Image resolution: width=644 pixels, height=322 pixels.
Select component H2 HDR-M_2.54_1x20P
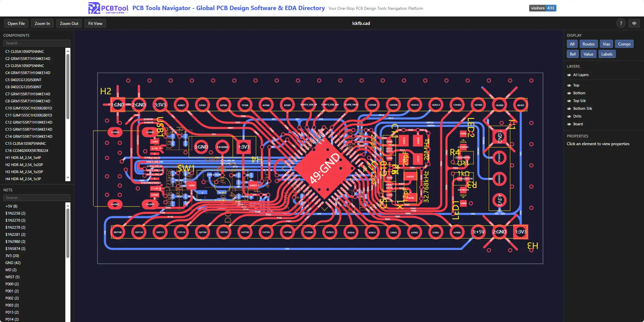(x=24, y=165)
